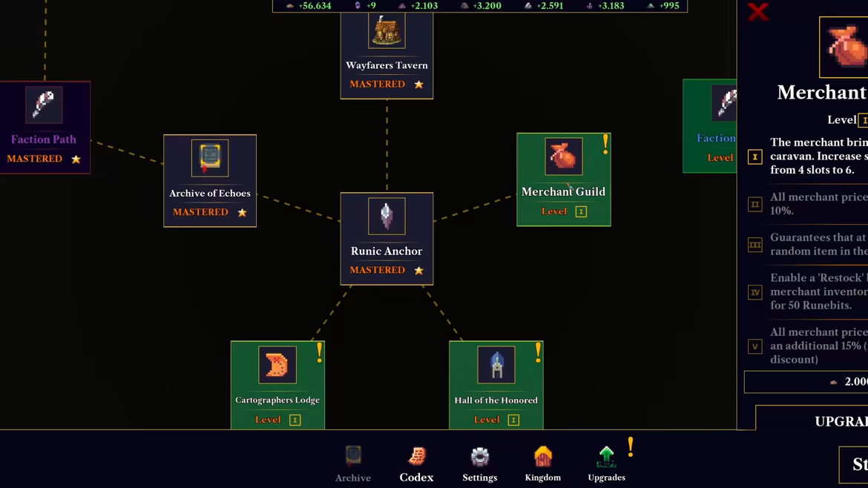868x488 pixels.
Task: Click the mastered Faction Path title text
Action: pos(44,139)
